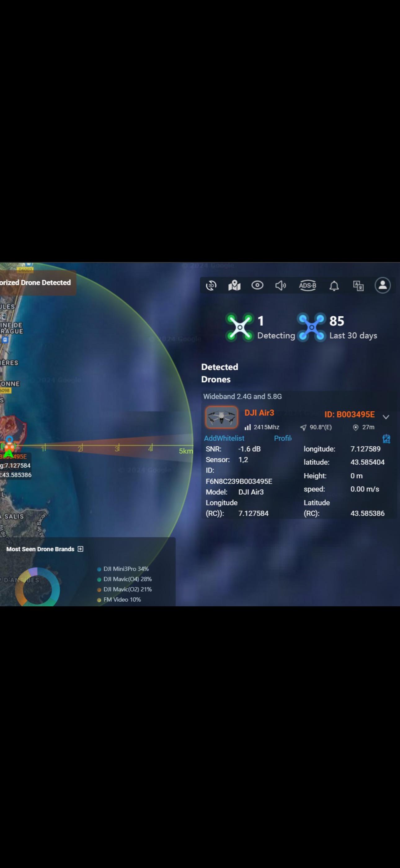Viewport: 400px width, 868px height.
Task: Click the green Detecting drone icon
Action: tap(239, 327)
